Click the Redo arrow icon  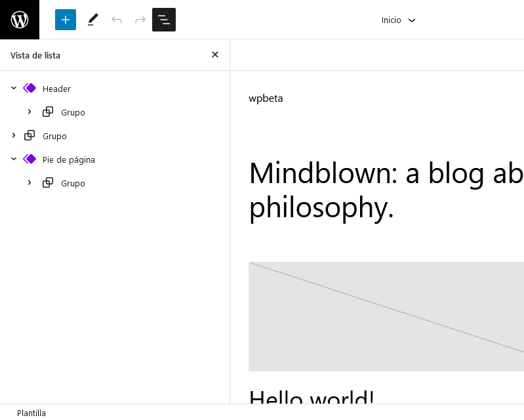point(140,20)
